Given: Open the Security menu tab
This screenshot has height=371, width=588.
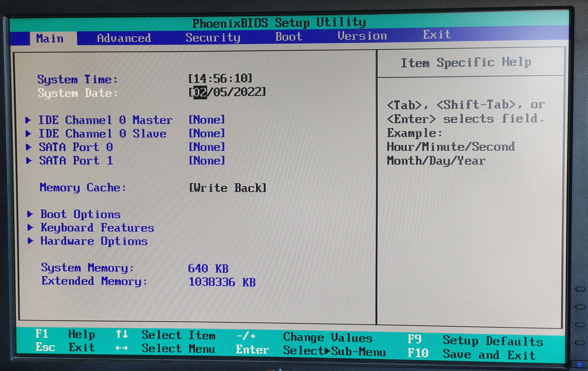Looking at the screenshot, I should click(x=213, y=37).
